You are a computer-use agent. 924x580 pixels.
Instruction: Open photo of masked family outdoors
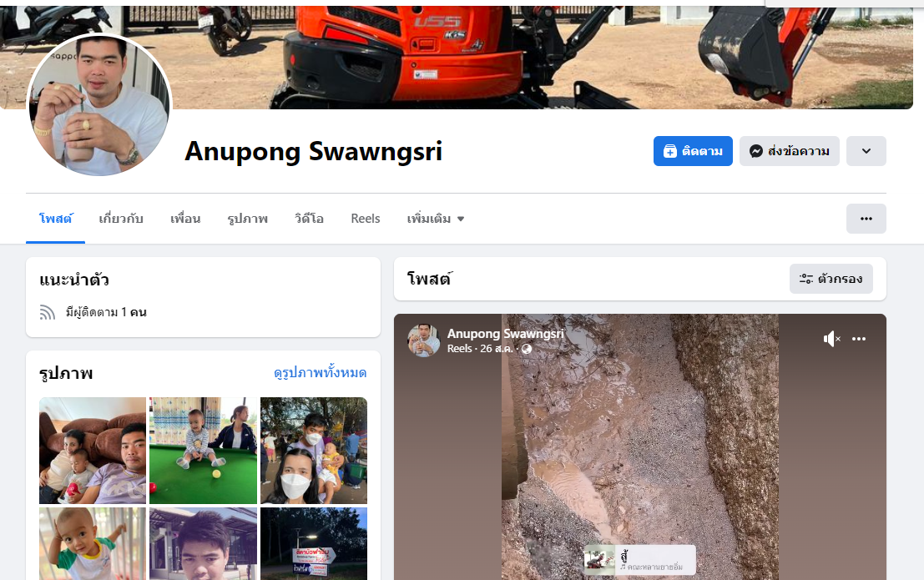coord(314,451)
